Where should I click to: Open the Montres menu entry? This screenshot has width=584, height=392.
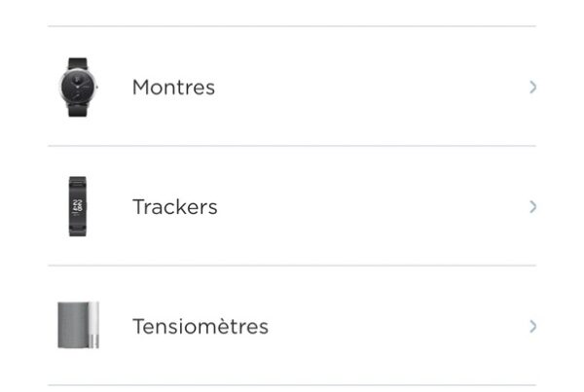tap(292, 87)
